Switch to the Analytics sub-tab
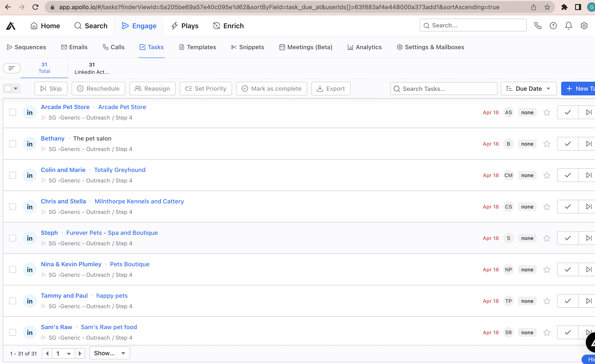 [365, 47]
